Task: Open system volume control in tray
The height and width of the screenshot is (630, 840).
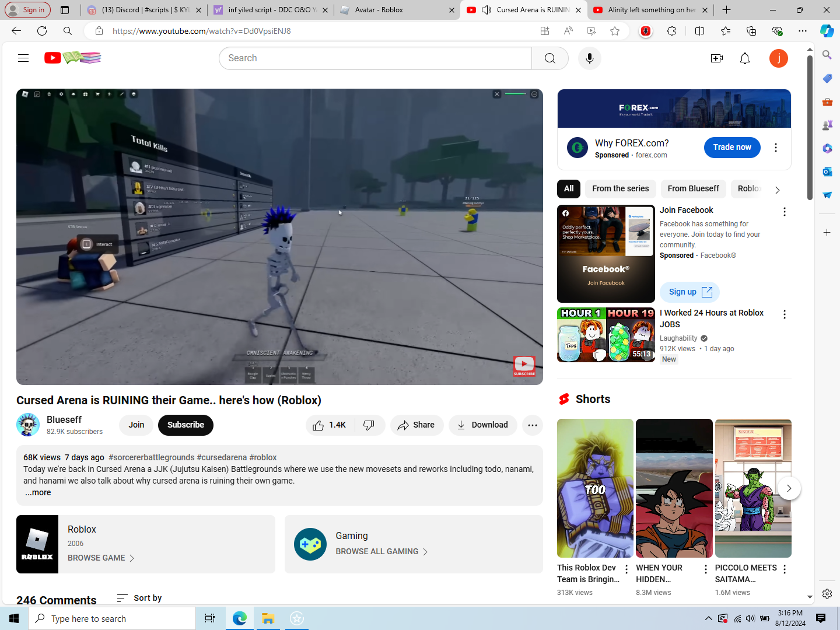Action: (x=750, y=618)
